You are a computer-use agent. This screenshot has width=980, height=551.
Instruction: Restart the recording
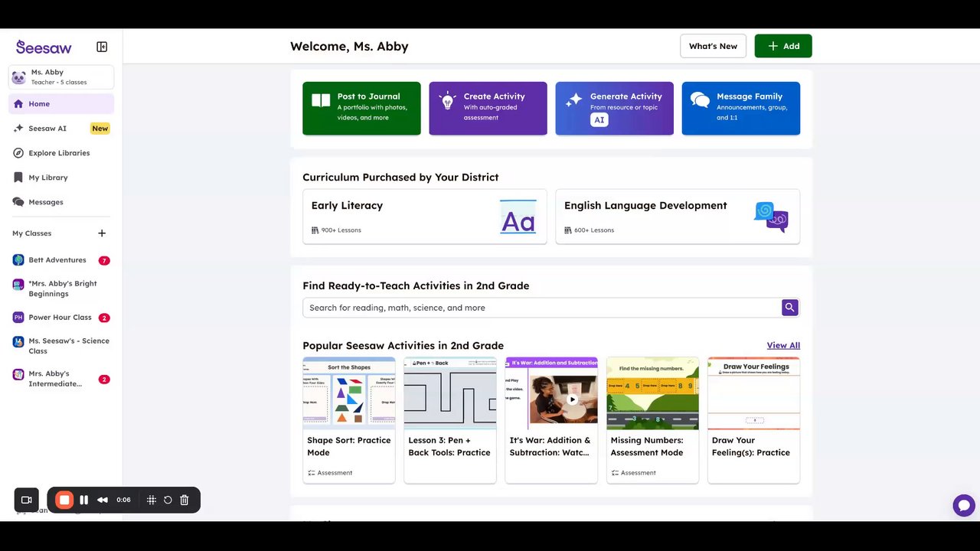click(x=168, y=500)
